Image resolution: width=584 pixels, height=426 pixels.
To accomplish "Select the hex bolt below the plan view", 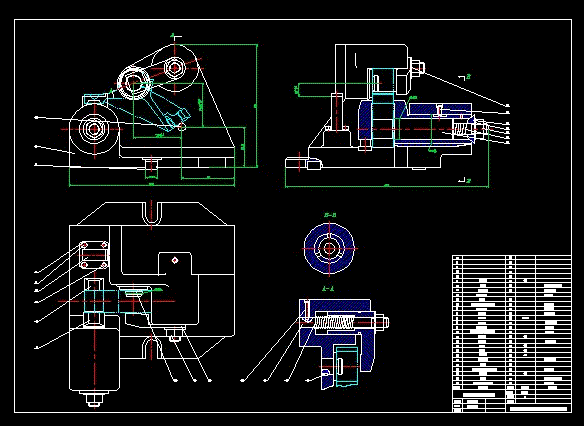I will point(93,399).
